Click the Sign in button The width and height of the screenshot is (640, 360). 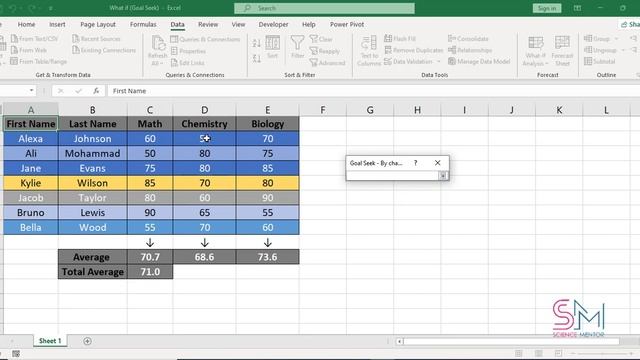click(x=547, y=8)
